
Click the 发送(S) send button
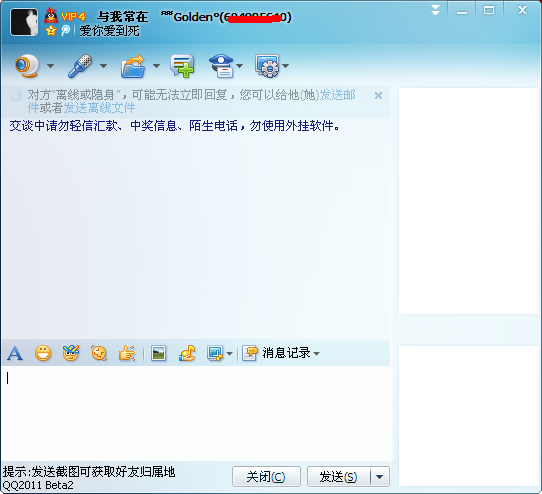(x=338, y=476)
